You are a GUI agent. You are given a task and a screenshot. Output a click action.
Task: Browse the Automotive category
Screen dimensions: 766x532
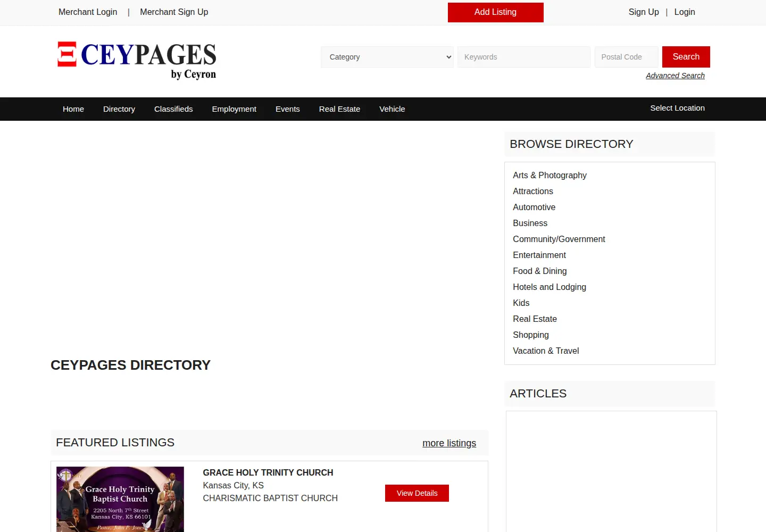[x=534, y=207]
